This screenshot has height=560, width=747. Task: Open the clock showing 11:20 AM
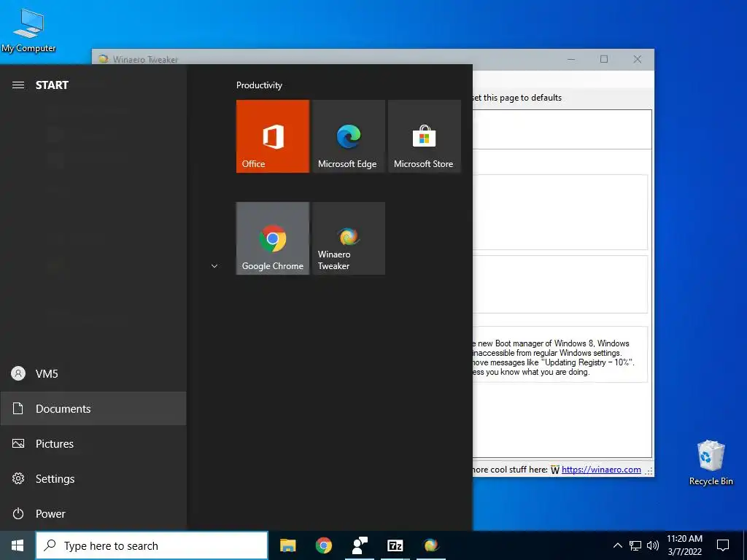click(684, 545)
